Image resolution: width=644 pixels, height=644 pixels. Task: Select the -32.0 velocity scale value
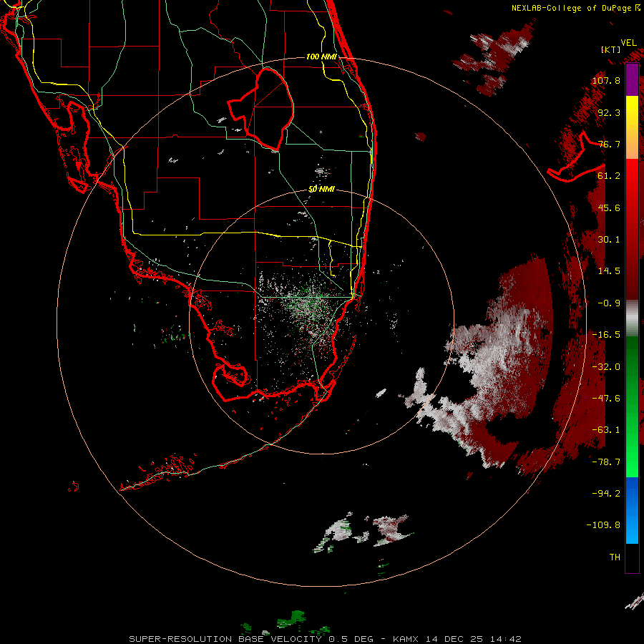click(606, 367)
